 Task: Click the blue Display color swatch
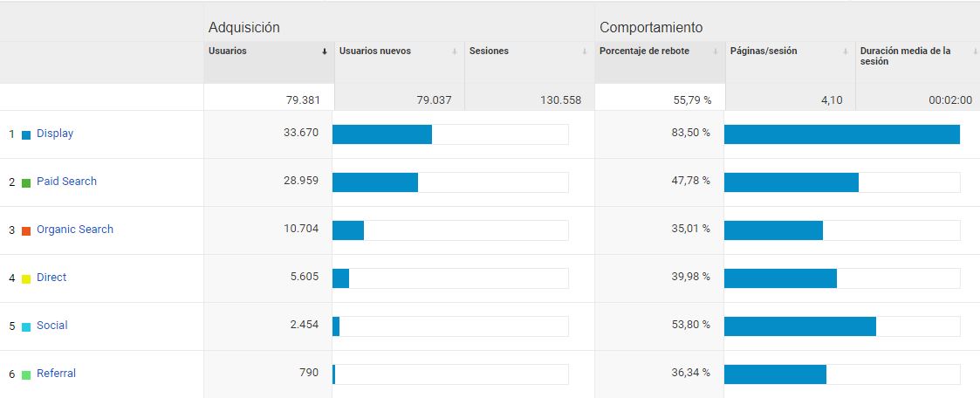(26, 134)
